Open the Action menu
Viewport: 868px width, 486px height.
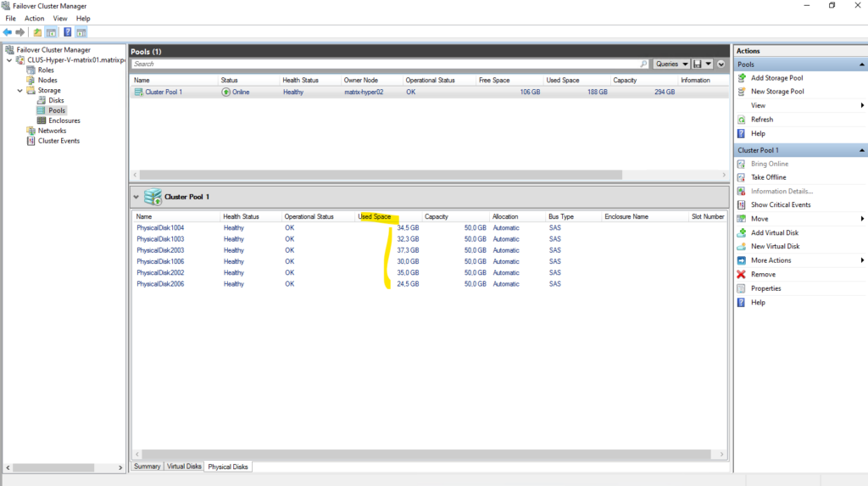point(34,18)
